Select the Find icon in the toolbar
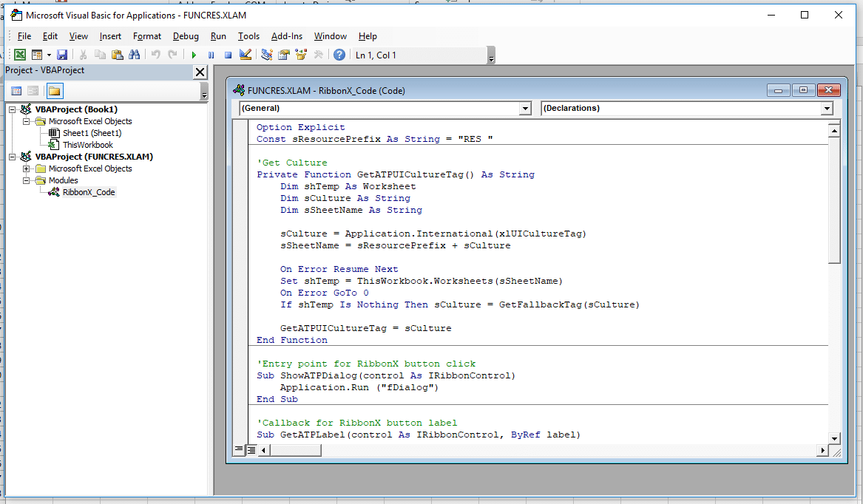The width and height of the screenshot is (863, 504). tap(135, 54)
